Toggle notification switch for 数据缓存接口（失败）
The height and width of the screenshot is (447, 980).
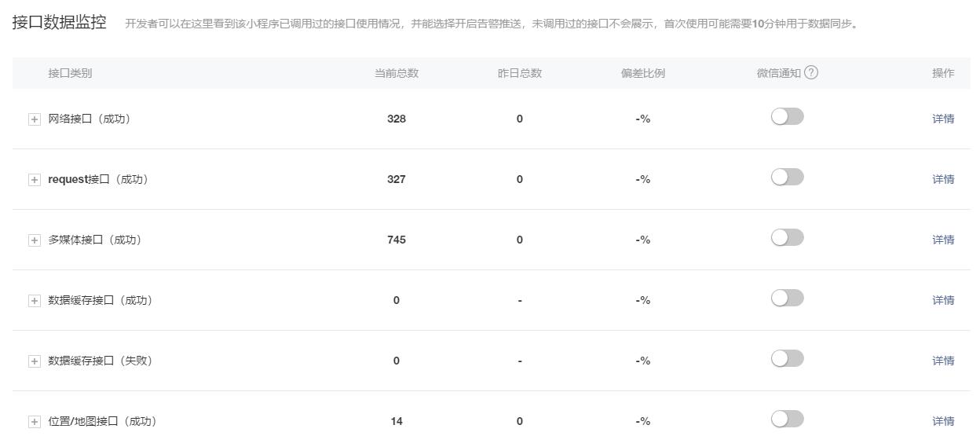(787, 359)
